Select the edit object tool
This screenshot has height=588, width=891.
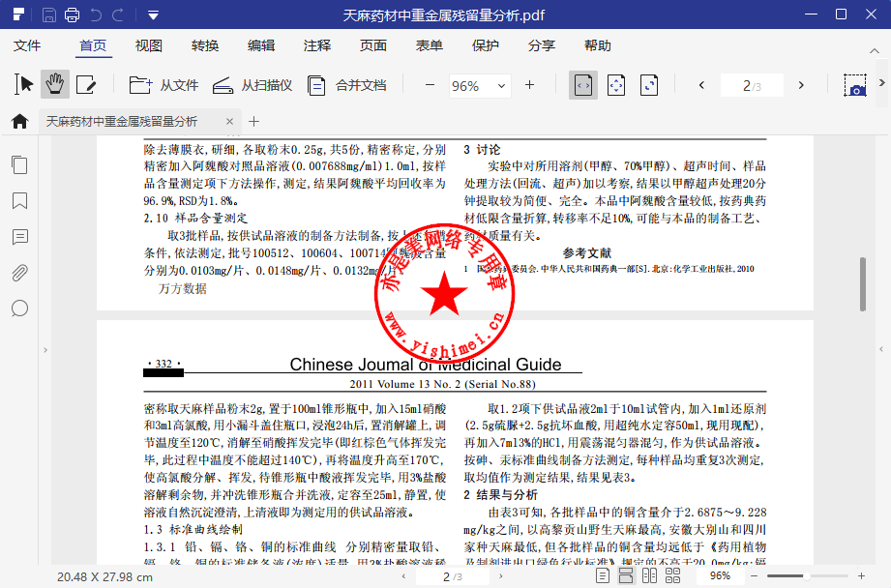click(86, 85)
